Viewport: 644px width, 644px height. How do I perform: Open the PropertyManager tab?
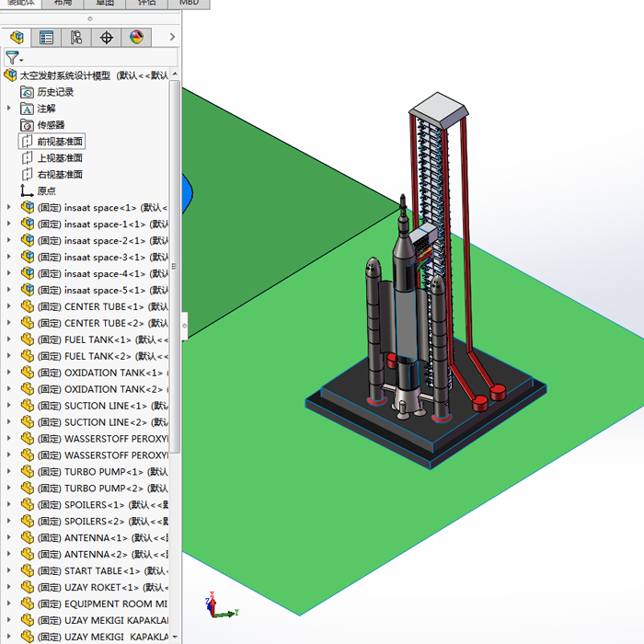[46, 38]
